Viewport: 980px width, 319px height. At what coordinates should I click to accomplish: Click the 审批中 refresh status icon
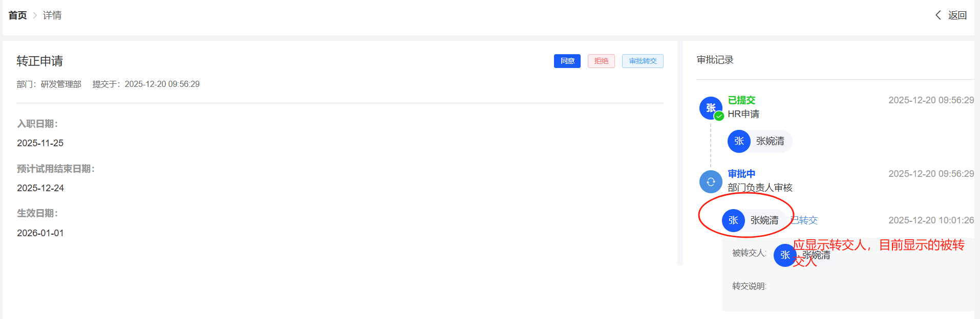pyautogui.click(x=711, y=181)
